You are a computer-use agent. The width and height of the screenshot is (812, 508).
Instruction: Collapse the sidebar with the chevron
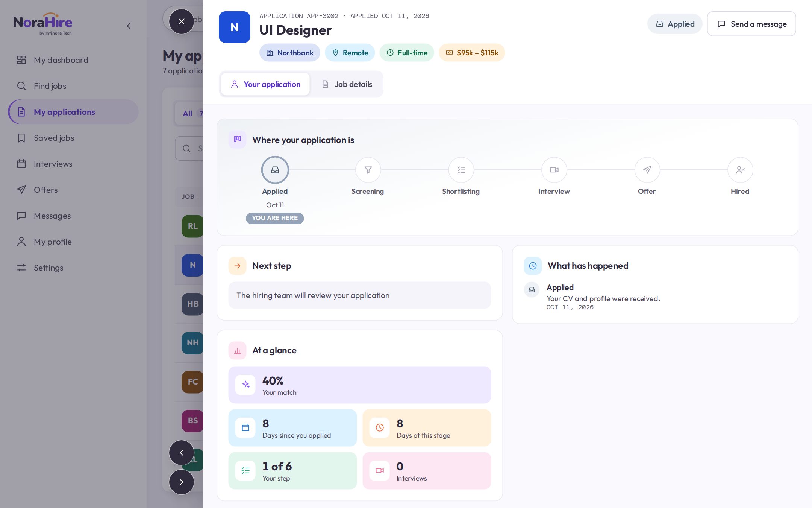pyautogui.click(x=129, y=26)
